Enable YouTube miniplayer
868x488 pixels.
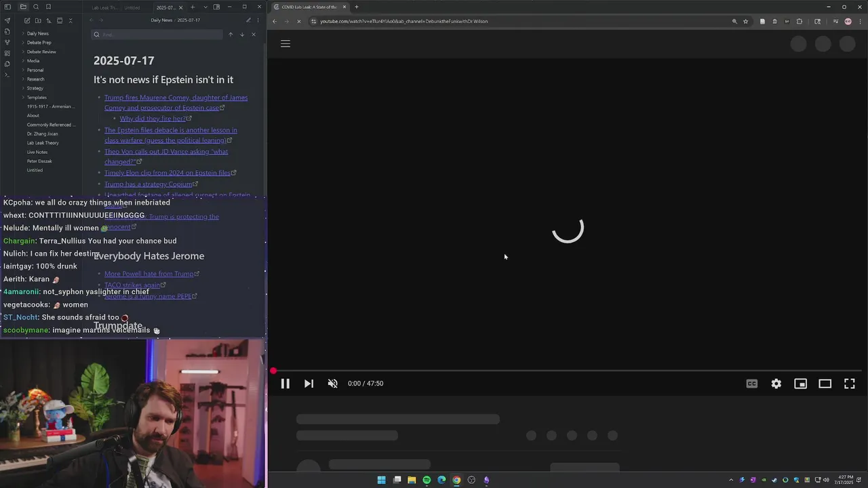pyautogui.click(x=801, y=384)
